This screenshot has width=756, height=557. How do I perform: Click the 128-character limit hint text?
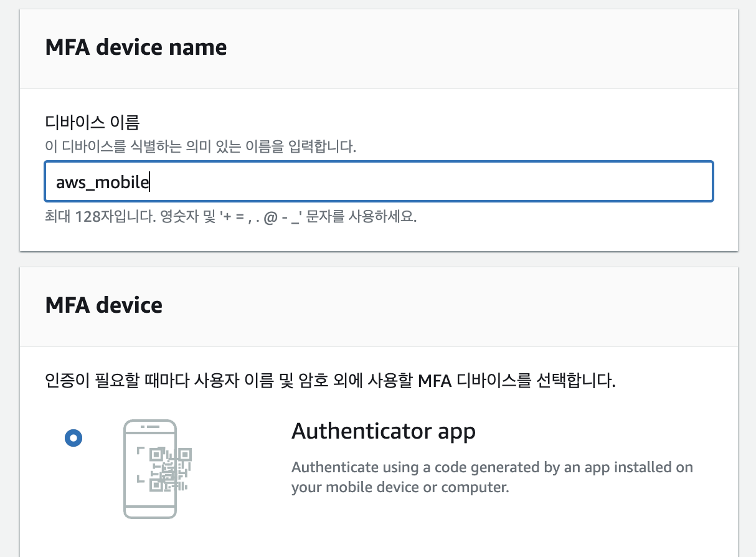click(x=230, y=217)
